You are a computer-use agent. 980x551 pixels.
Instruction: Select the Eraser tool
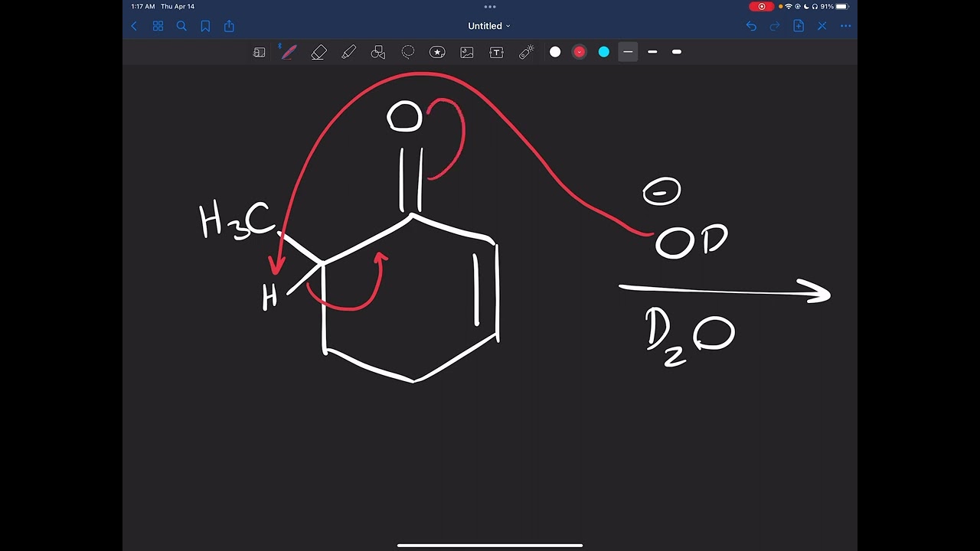(x=319, y=52)
